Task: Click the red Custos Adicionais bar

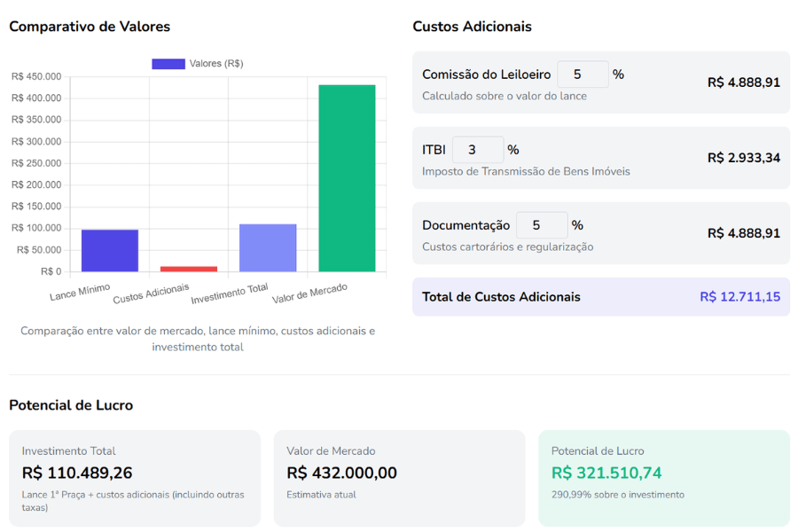Action: point(189,269)
